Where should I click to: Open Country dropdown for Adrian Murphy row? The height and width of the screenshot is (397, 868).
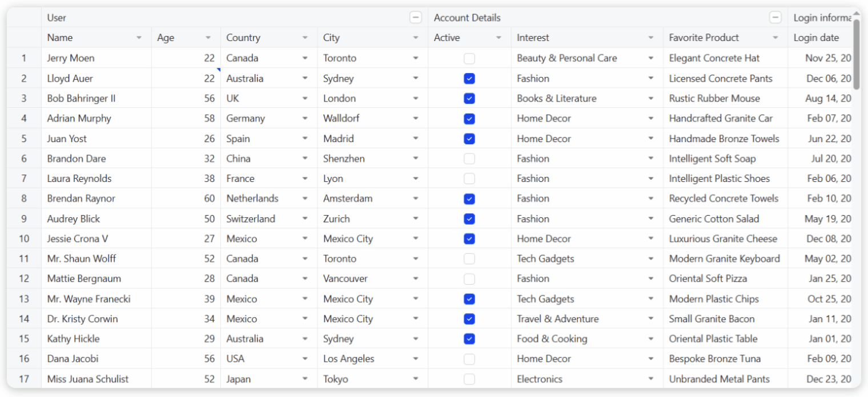(x=305, y=119)
